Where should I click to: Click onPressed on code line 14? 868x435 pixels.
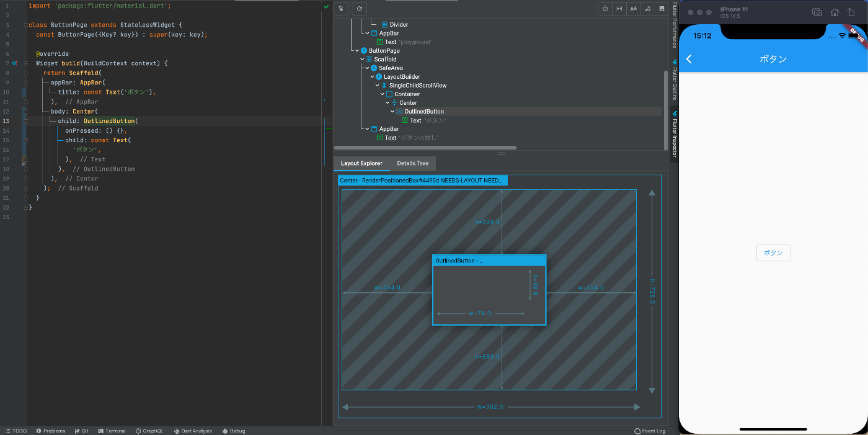pyautogui.click(x=82, y=130)
